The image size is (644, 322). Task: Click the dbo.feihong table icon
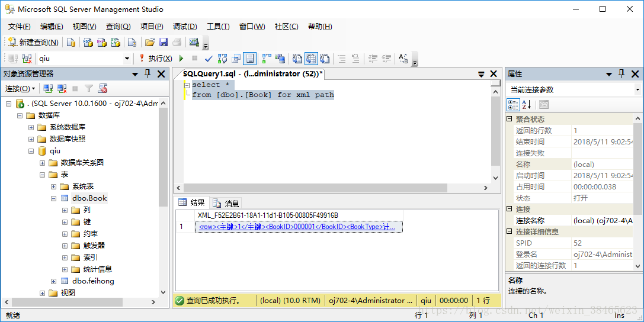[65, 281]
